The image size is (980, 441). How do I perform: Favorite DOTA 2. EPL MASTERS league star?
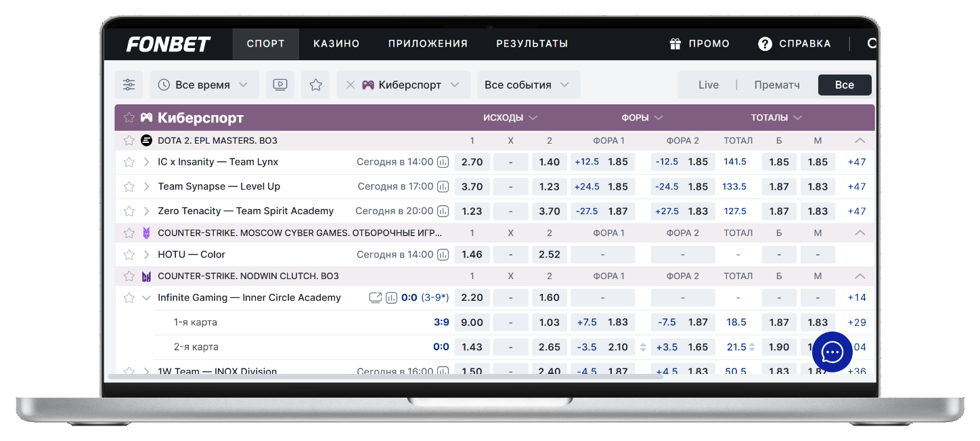pos(129,140)
